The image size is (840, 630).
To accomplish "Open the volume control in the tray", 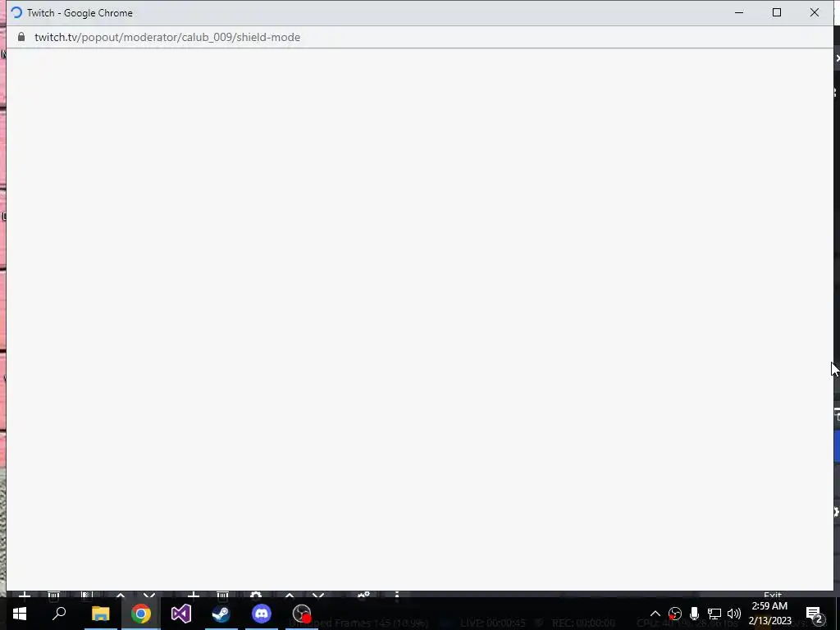I will [734, 614].
